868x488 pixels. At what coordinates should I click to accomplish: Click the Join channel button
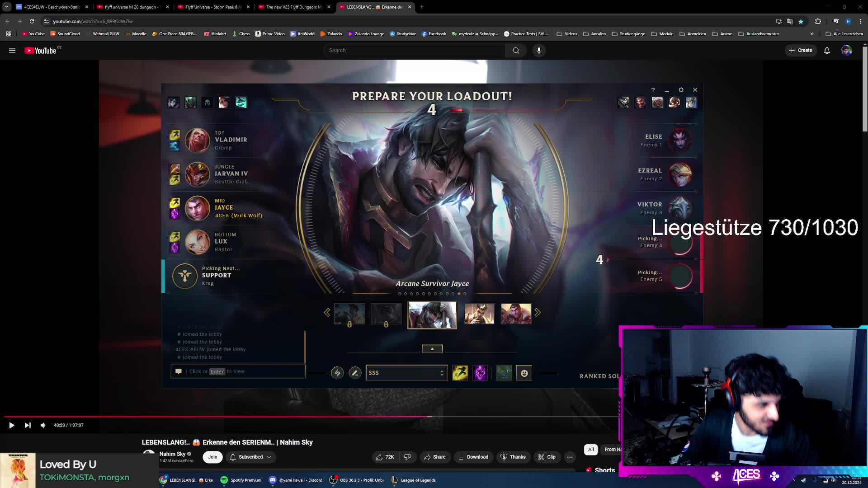[x=212, y=457]
